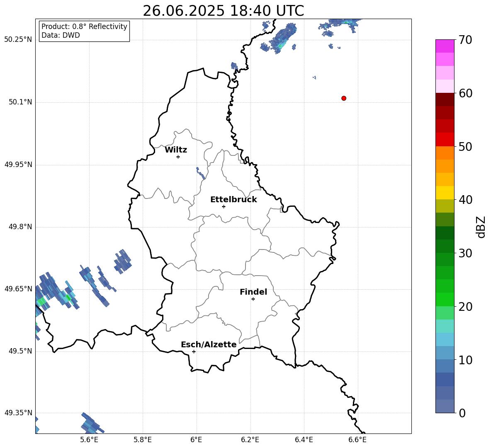Viewport: 491px width, 448px height.
Task: Click the red dot marker
Action: pos(344,98)
